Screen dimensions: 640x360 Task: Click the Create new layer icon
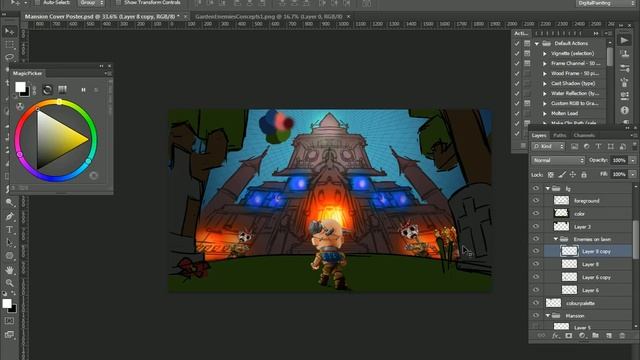609,336
